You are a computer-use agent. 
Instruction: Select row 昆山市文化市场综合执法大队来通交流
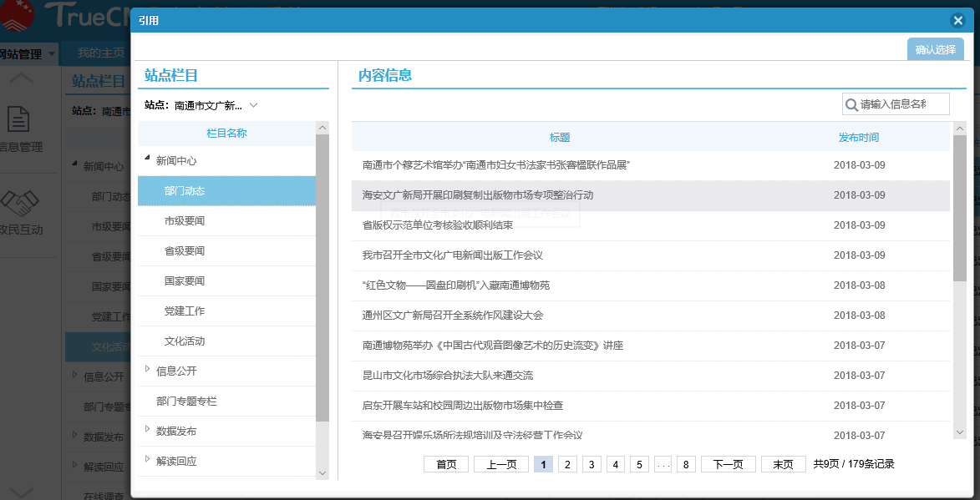click(x=651, y=375)
